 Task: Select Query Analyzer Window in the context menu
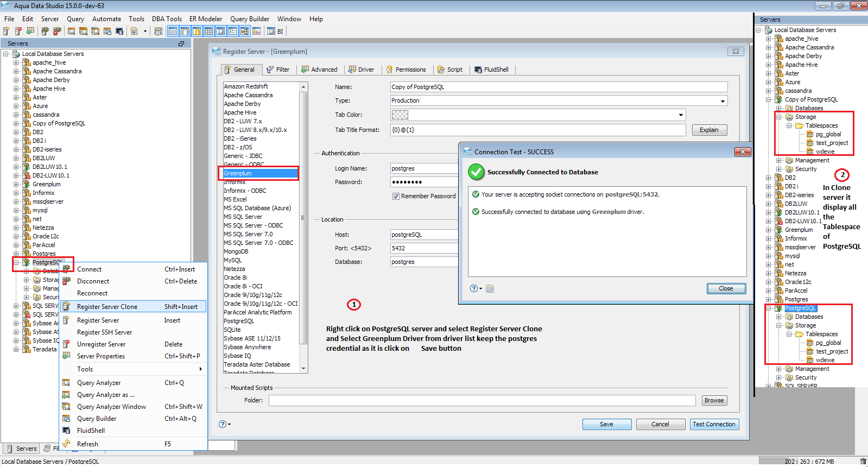(133, 407)
